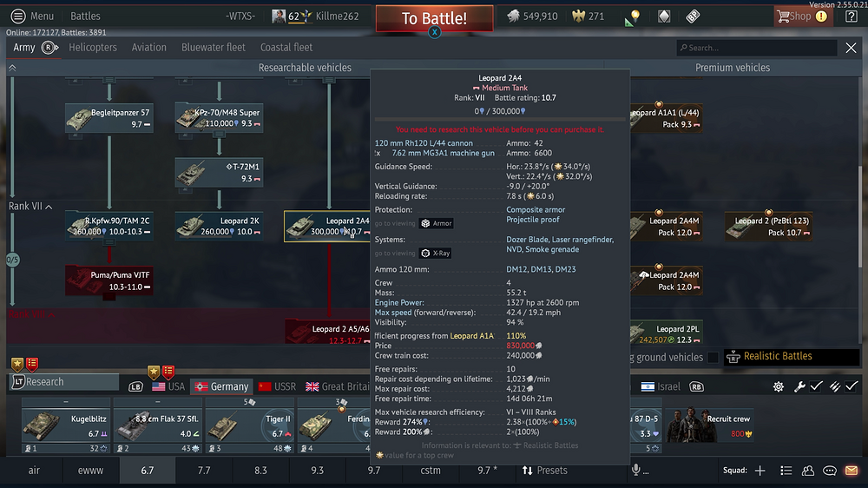Select the Leopard 2A4 vehicle card
868x488 pixels.
(327, 226)
